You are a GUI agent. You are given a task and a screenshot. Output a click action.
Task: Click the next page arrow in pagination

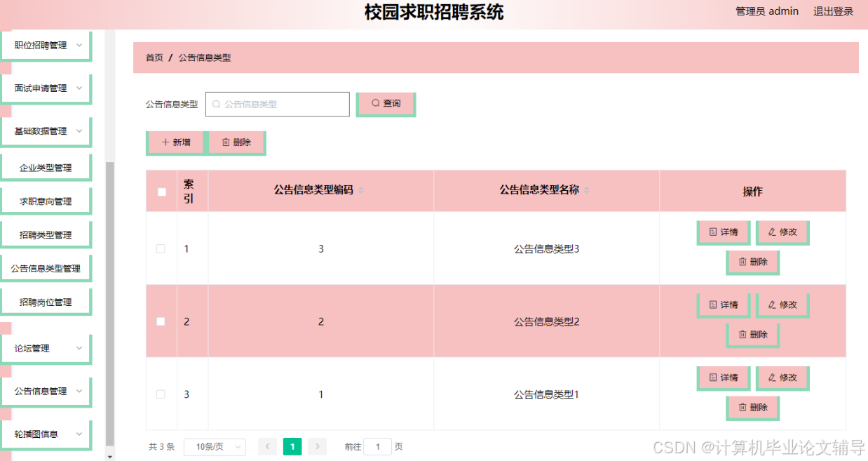[317, 446]
